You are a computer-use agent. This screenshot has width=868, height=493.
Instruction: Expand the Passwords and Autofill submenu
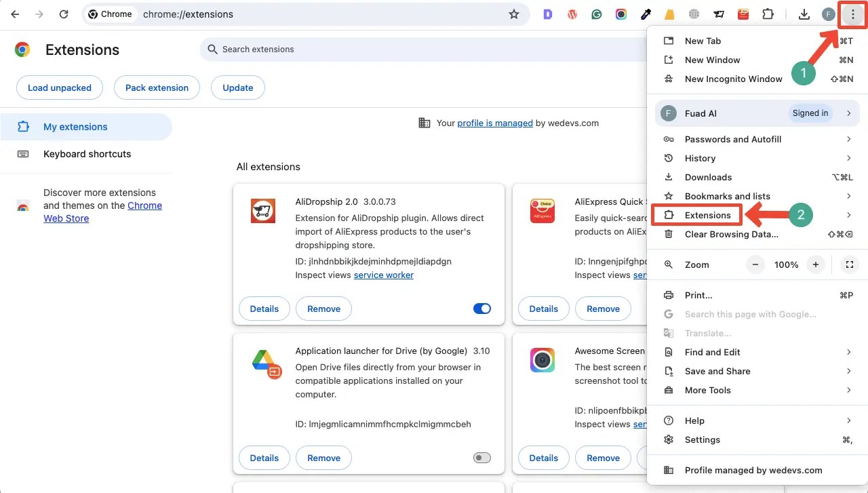point(848,139)
